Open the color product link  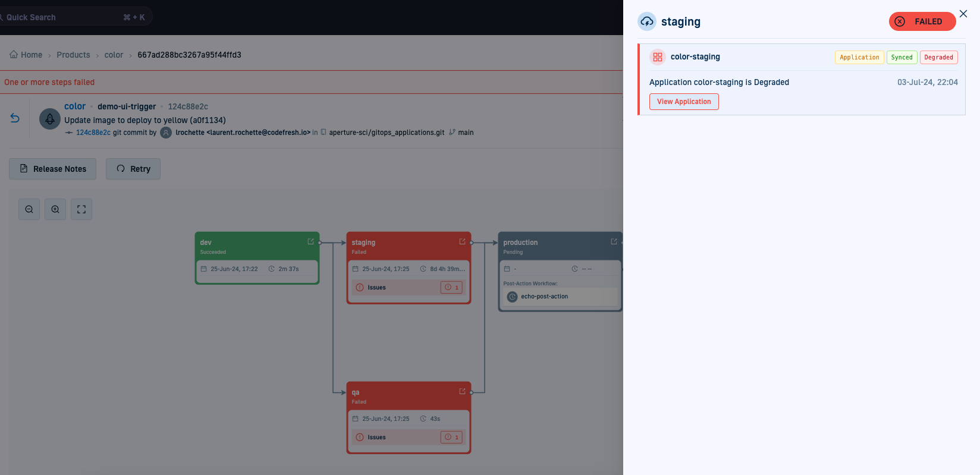pyautogui.click(x=75, y=106)
